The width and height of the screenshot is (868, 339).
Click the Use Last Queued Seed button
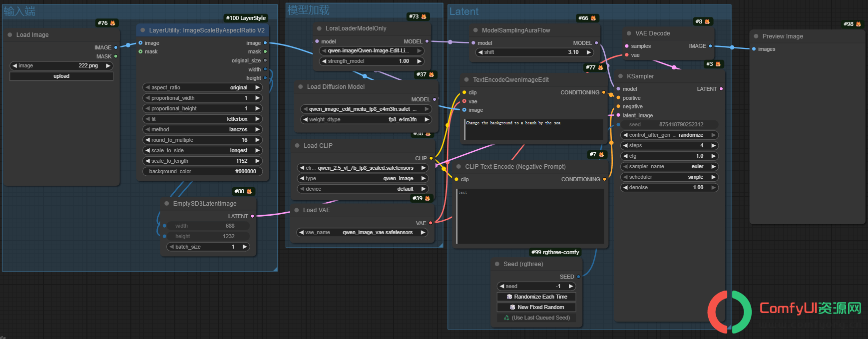coord(537,318)
